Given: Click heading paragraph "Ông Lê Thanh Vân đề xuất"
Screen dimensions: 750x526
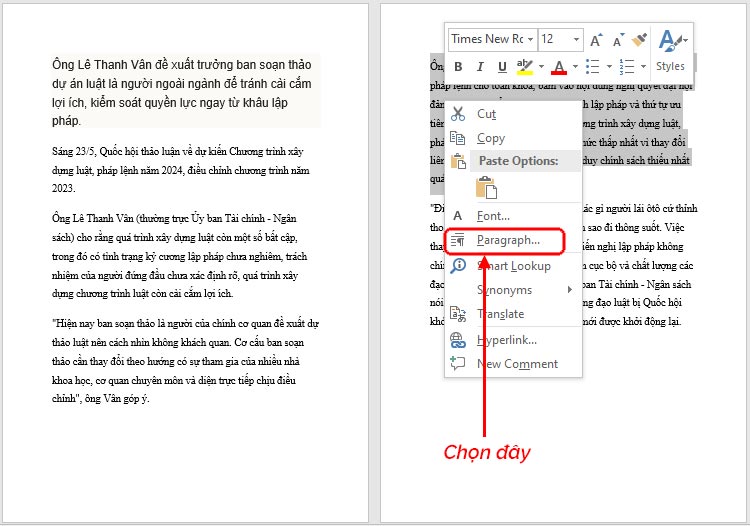Looking at the screenshot, I should pyautogui.click(x=182, y=92).
